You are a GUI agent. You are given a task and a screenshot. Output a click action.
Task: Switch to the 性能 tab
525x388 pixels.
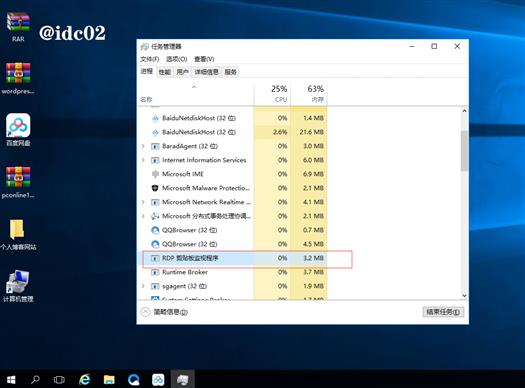coord(164,72)
